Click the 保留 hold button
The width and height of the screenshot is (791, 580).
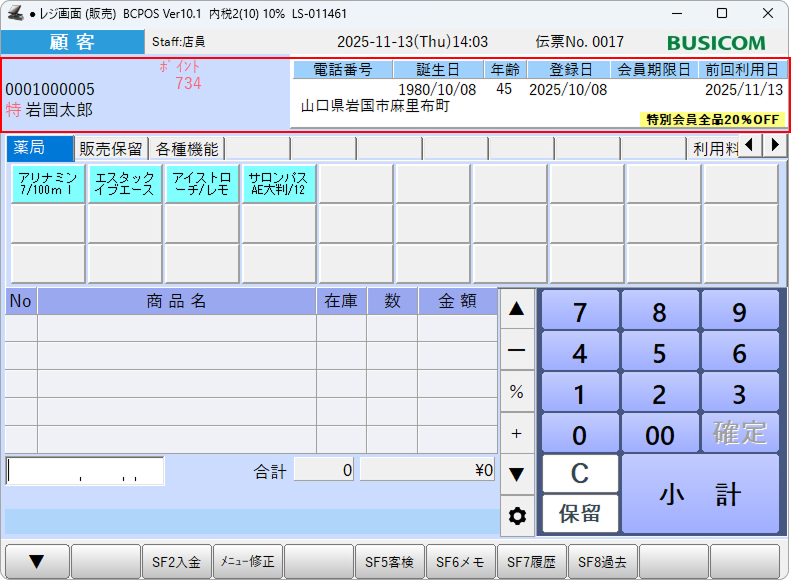coord(580,514)
